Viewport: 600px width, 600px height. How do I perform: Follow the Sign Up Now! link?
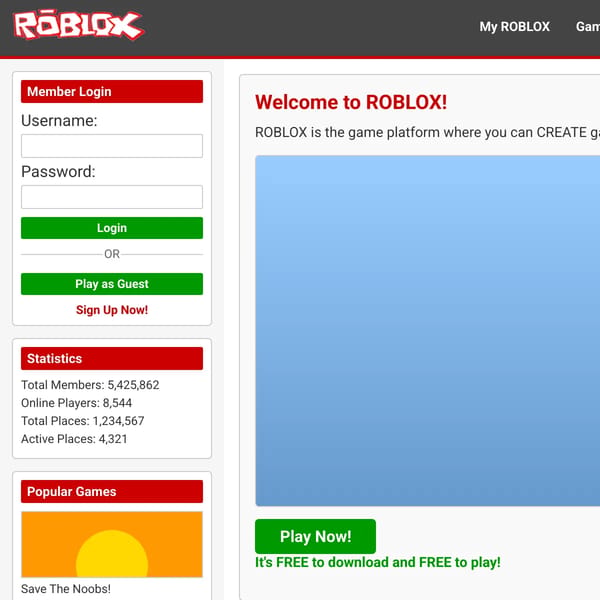tap(112, 310)
